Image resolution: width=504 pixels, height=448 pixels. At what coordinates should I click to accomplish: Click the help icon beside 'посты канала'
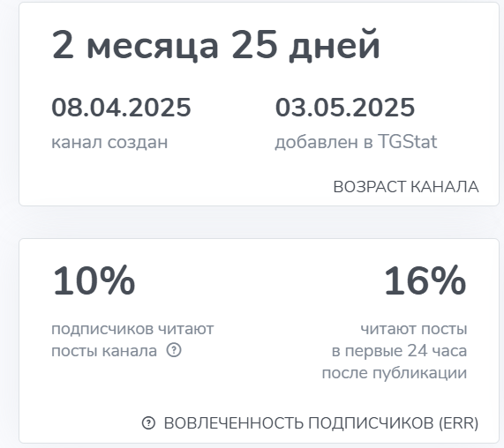[174, 350]
